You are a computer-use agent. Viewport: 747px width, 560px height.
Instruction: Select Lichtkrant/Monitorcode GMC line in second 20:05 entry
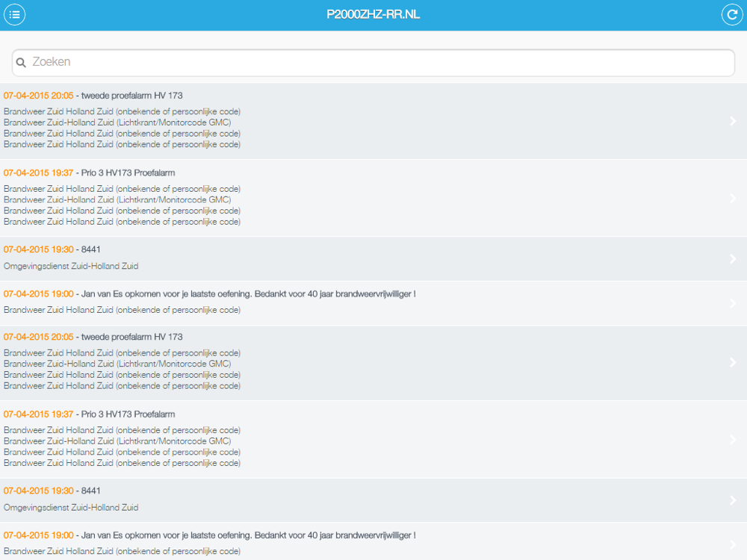coord(117,364)
